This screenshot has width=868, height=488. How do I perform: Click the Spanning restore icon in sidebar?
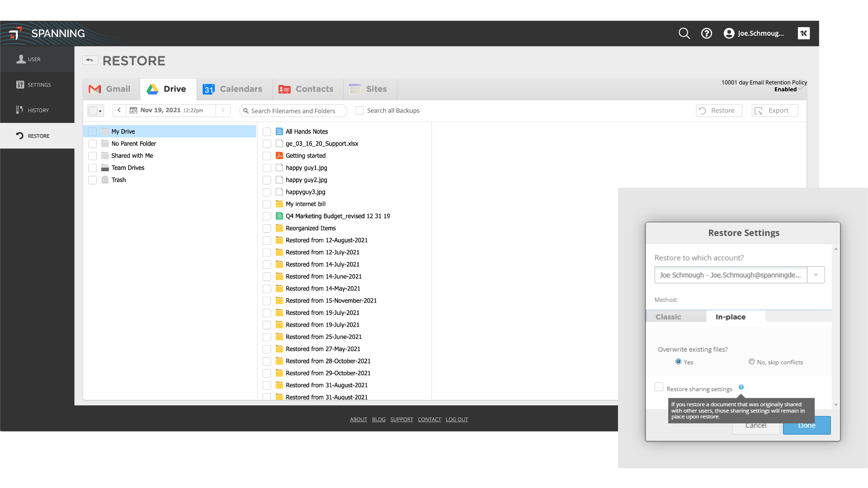pyautogui.click(x=20, y=135)
